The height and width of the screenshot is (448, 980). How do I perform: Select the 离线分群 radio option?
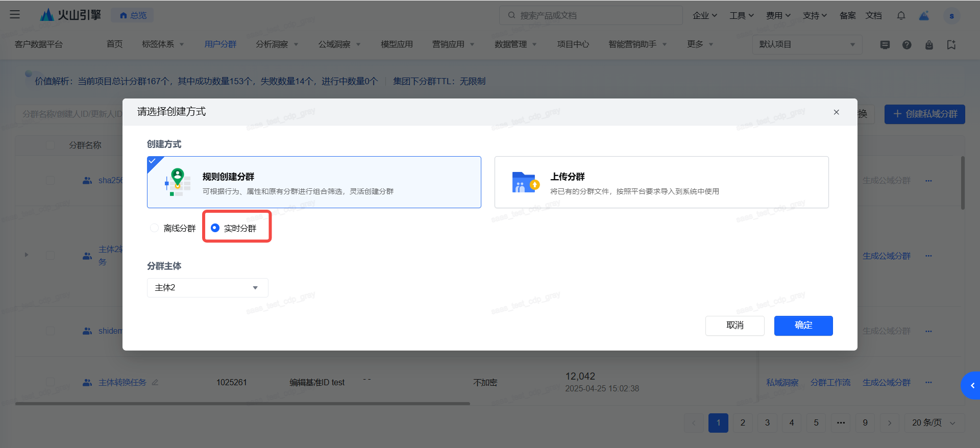tap(155, 228)
